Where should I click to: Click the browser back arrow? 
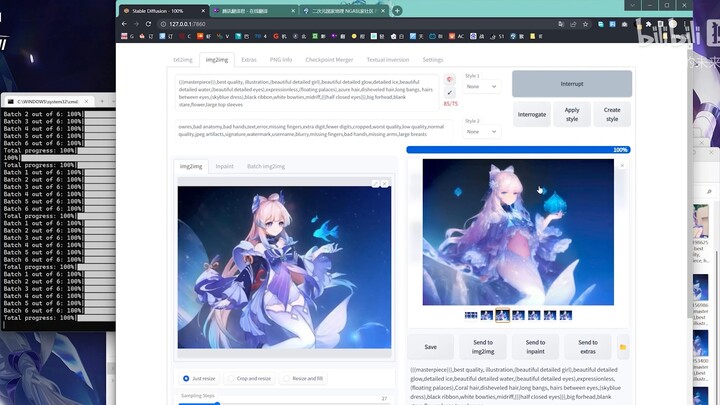124,24
